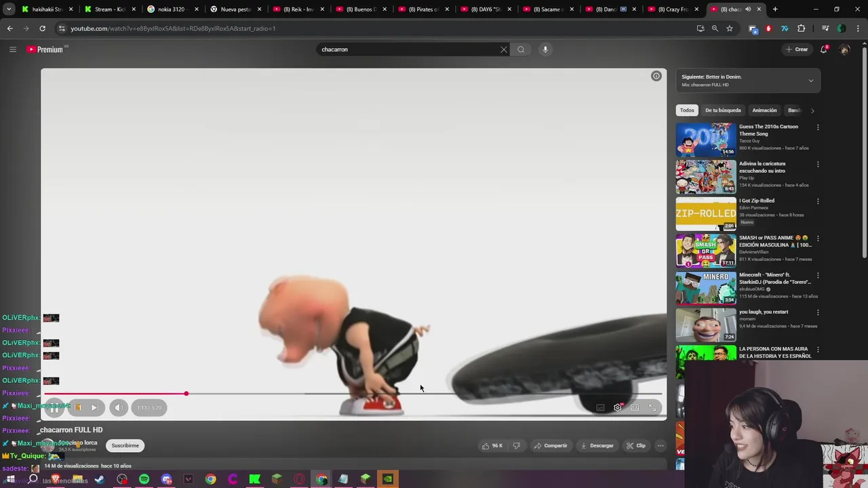Open Steam from the taskbar
The width and height of the screenshot is (868, 488).
pos(100,479)
